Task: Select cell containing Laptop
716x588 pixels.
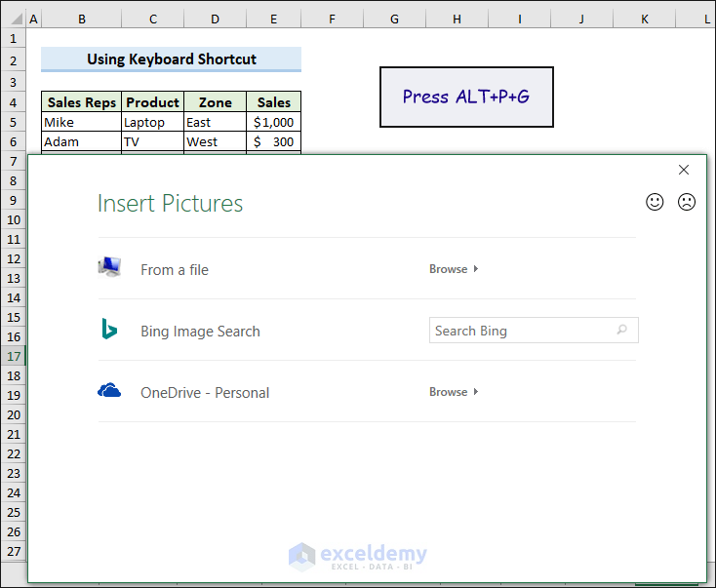Action: pos(152,123)
